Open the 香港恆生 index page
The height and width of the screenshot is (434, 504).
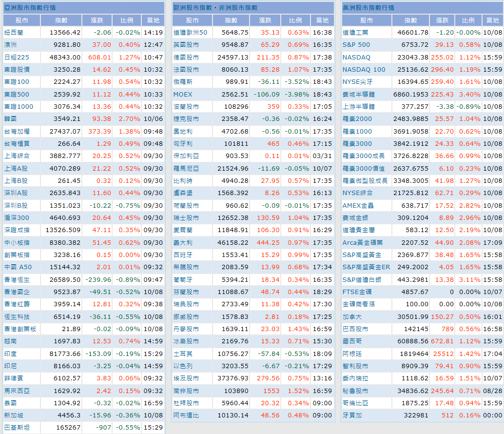17,279
